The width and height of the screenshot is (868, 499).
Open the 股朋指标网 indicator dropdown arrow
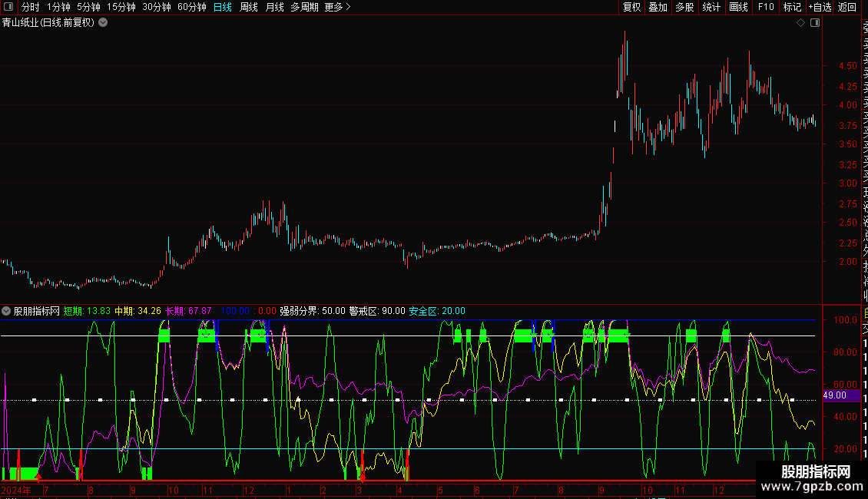point(7,311)
